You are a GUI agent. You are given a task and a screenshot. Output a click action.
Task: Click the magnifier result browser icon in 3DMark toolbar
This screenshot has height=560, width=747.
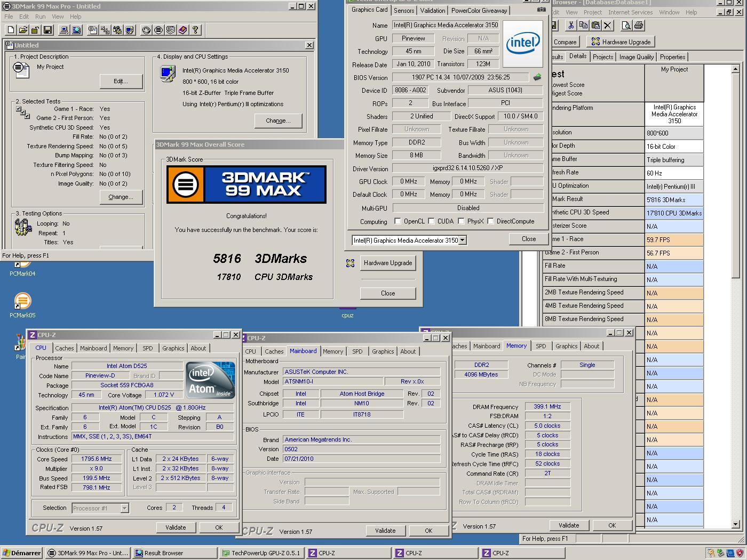(76, 30)
